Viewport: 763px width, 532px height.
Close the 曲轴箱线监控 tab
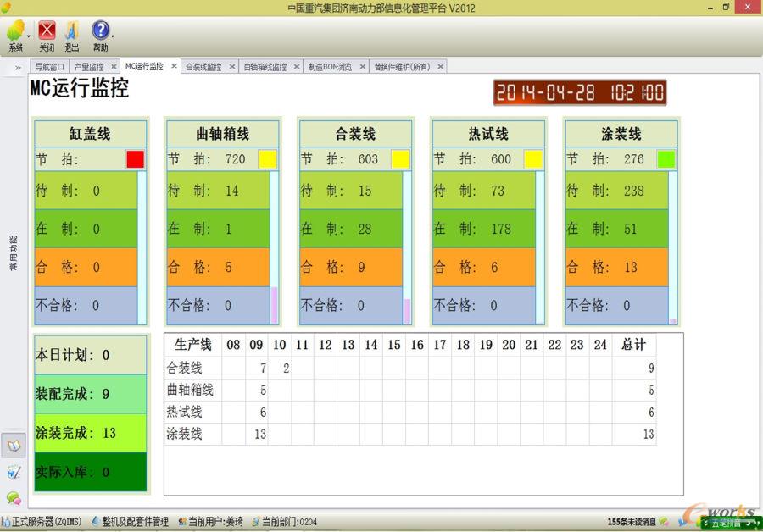coord(297,66)
